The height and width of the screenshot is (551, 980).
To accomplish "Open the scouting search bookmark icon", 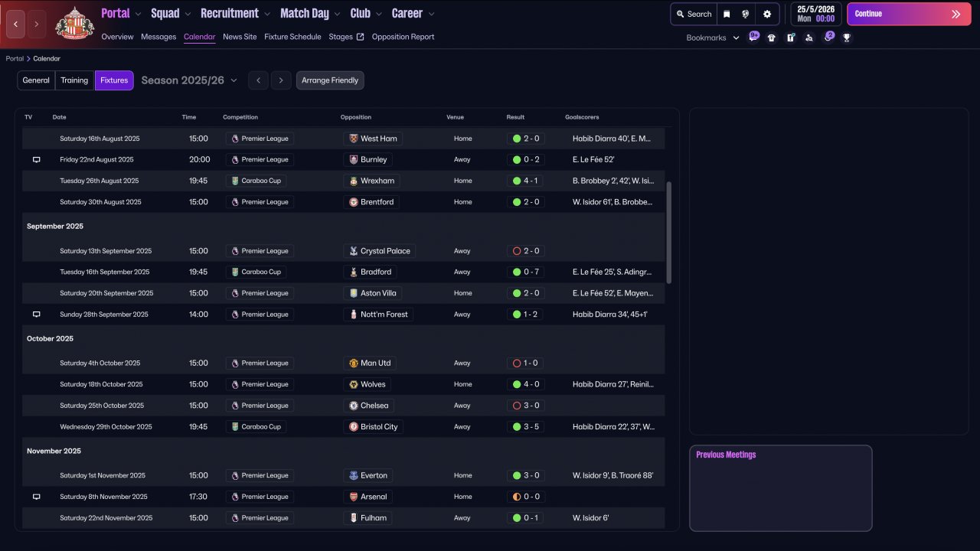I will [x=809, y=37].
